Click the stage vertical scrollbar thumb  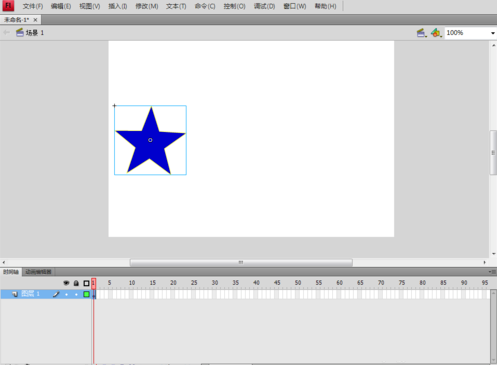493,152
